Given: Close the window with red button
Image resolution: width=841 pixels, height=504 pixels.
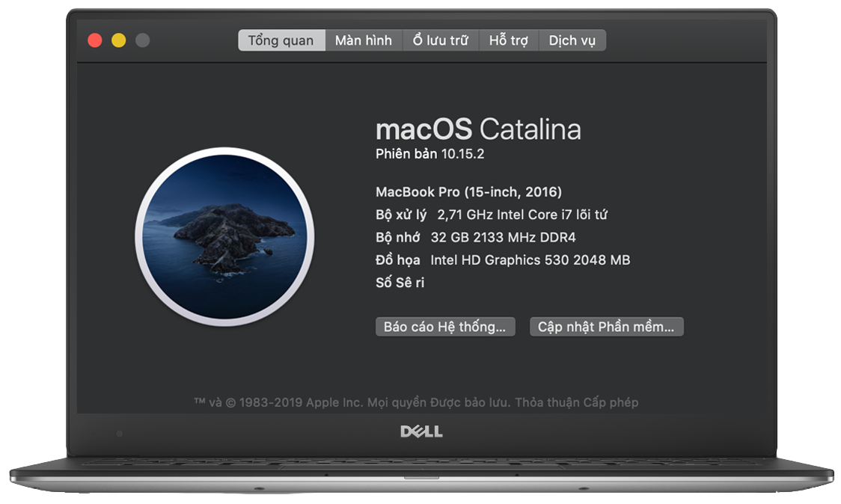Looking at the screenshot, I should 95,40.
